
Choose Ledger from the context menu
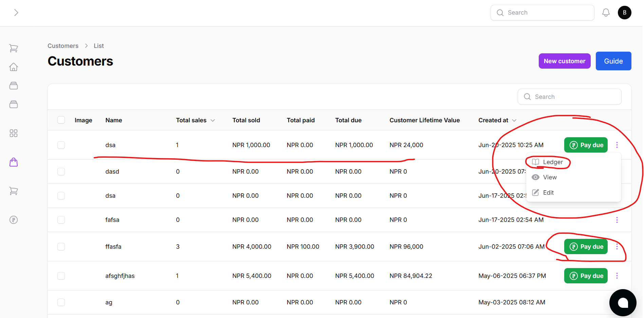[x=552, y=162]
